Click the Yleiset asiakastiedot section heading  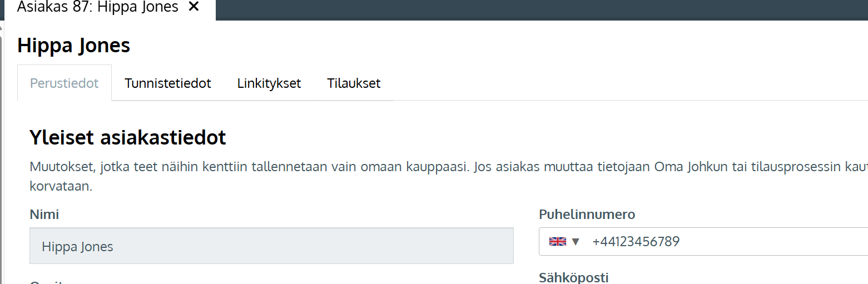tap(128, 137)
